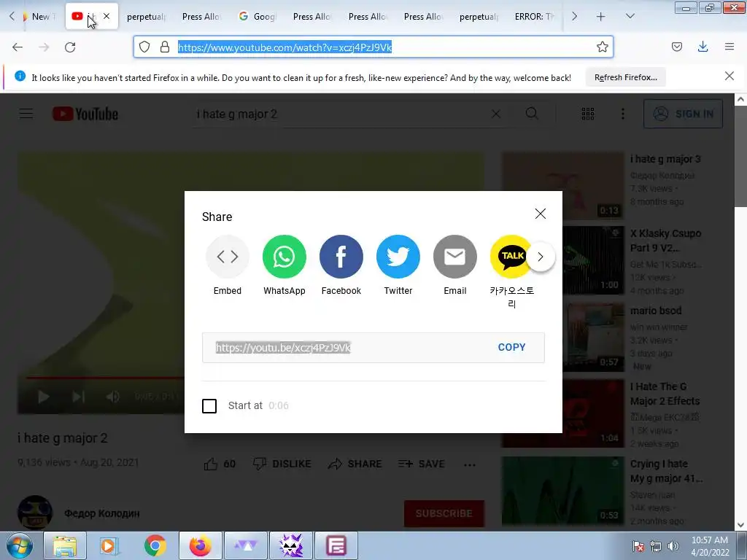Bookmark this page with the star
This screenshot has height=560, width=747.
(602, 47)
